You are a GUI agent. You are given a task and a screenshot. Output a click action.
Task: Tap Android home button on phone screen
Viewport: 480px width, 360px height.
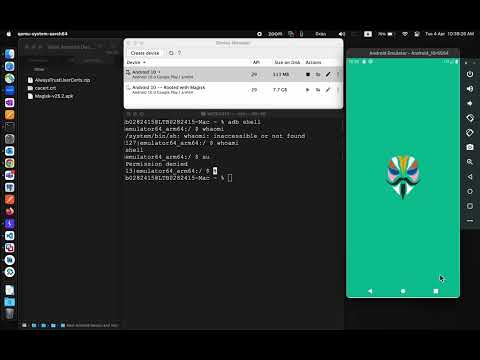pos(403,291)
